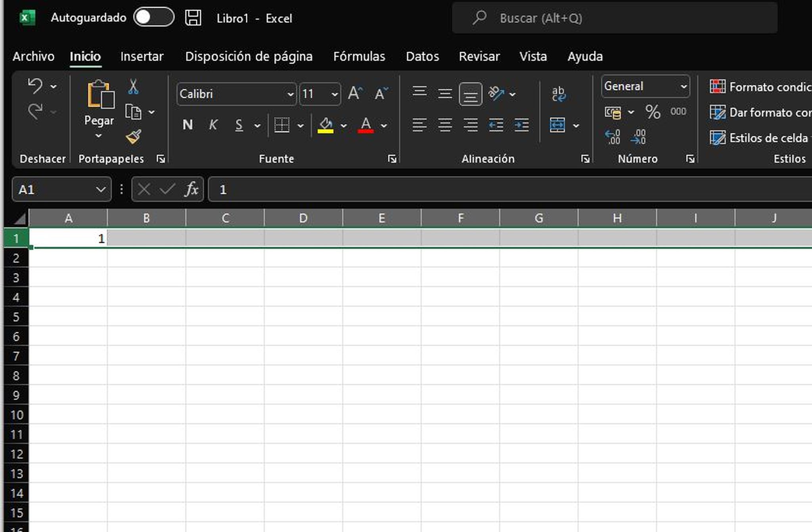Open the Fórmulas ribbon tab
This screenshot has height=532, width=812.
[359, 56]
